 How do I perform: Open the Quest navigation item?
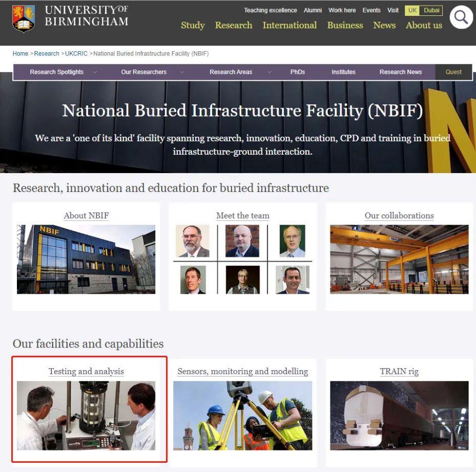pyautogui.click(x=453, y=72)
